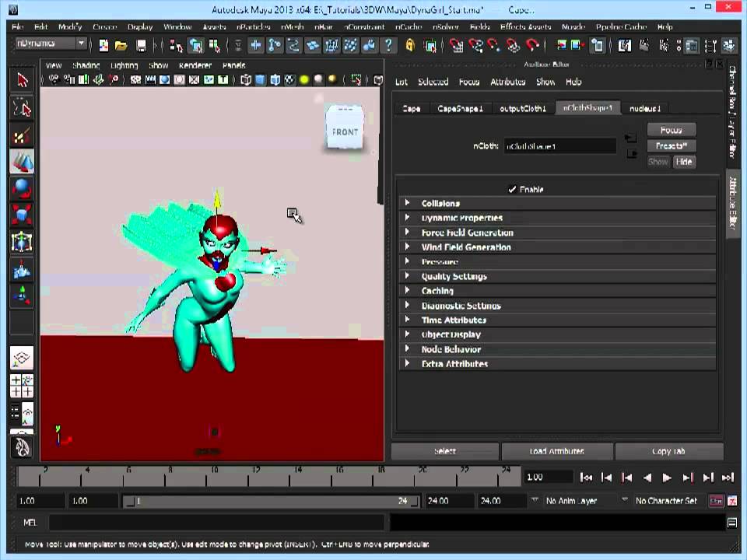The image size is (747, 560).
Task: Click the nCloth name input field
Action: tap(559, 146)
